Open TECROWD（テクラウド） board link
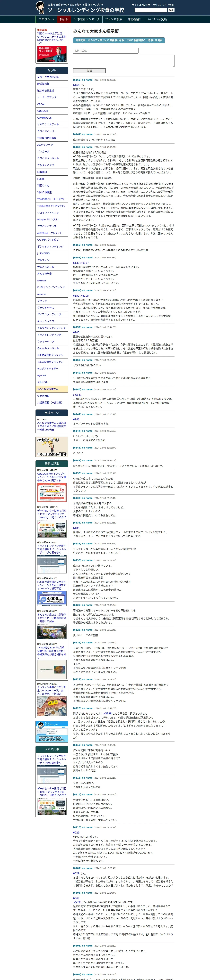 pyautogui.click(x=52, y=206)
